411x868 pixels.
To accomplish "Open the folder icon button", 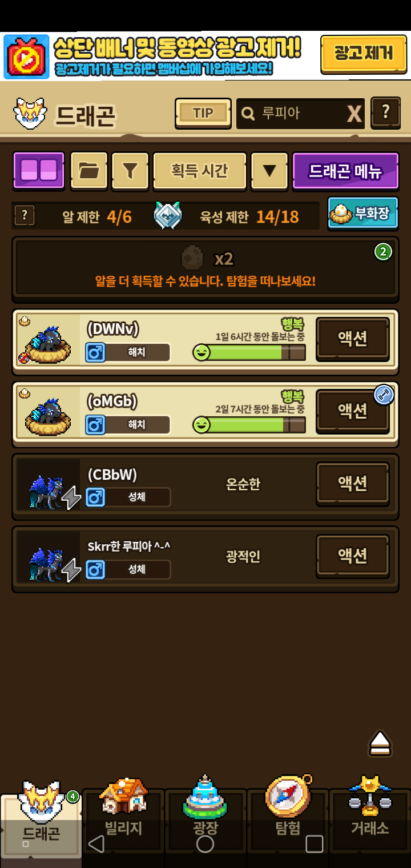I will [x=89, y=171].
